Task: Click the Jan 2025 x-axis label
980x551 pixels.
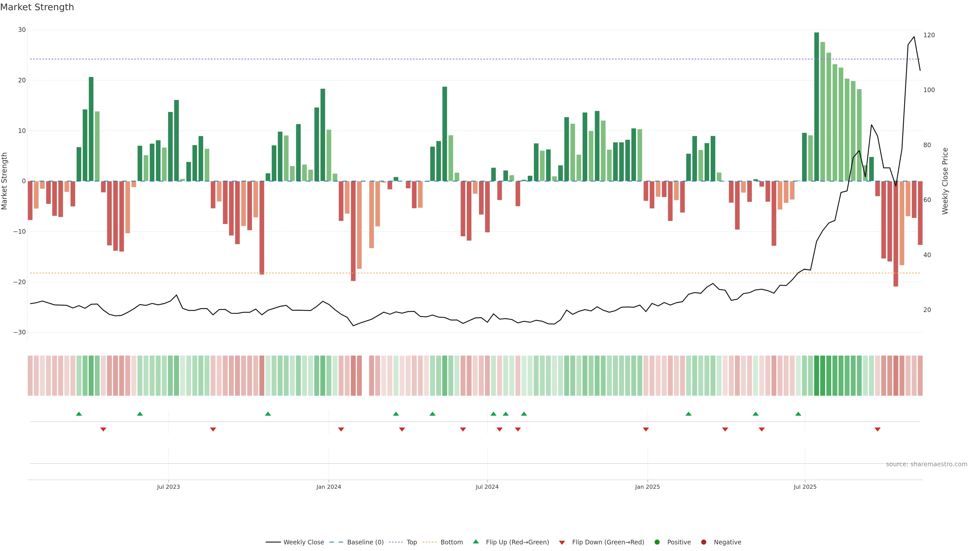Action: (x=647, y=487)
